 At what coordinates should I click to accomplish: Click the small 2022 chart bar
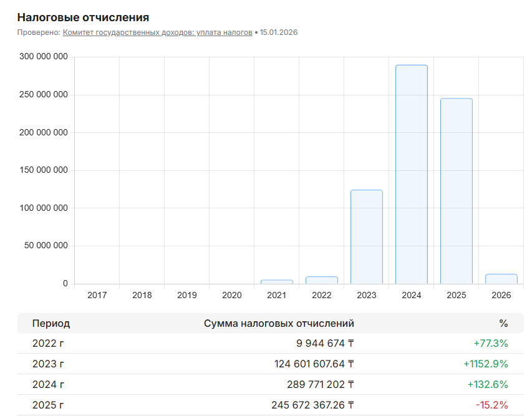click(x=322, y=280)
